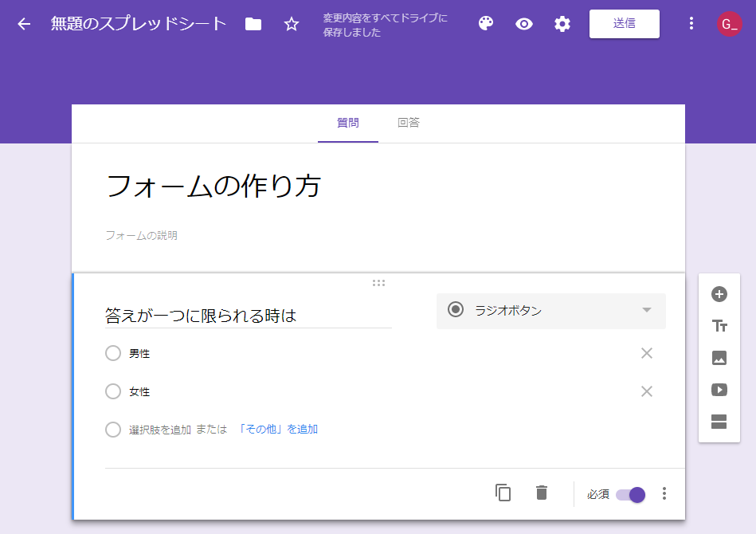The image size is (756, 534).
Task: Select the 女性 radio option
Action: tap(113, 391)
